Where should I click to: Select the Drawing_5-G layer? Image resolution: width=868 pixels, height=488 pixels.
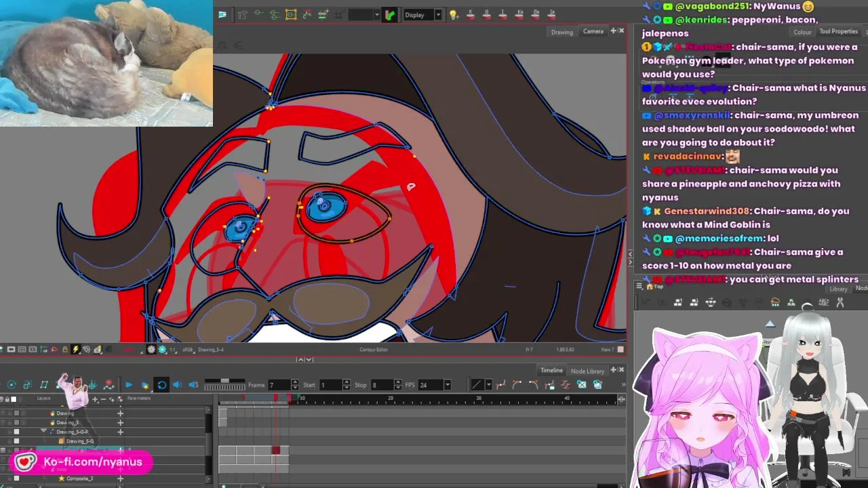coord(79,441)
